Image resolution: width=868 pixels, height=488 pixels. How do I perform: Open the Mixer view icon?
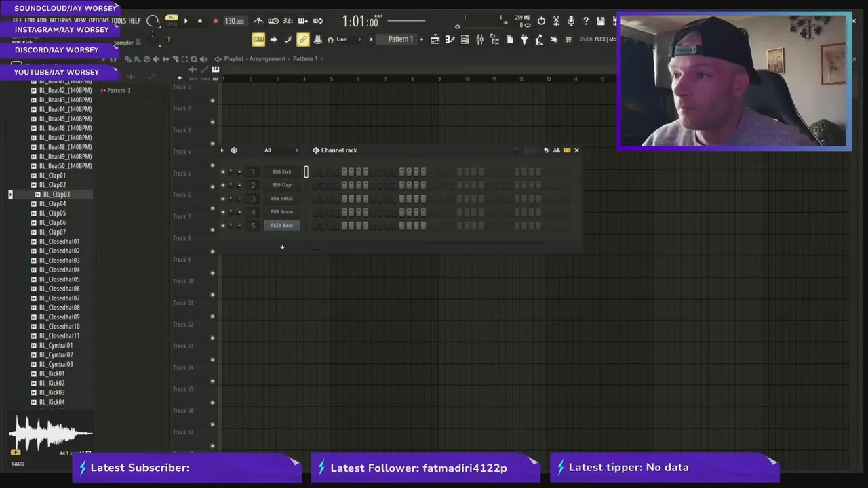coord(480,39)
